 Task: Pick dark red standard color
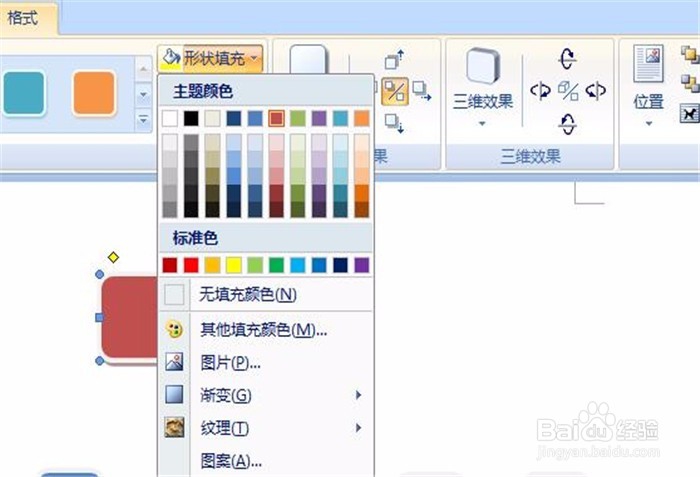[170, 265]
